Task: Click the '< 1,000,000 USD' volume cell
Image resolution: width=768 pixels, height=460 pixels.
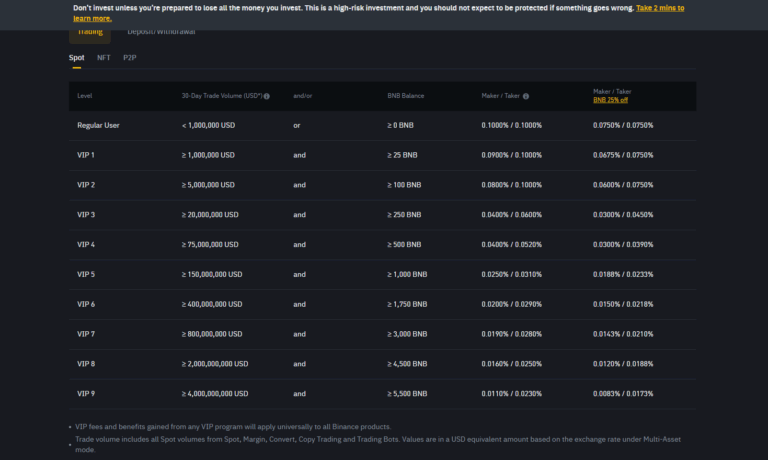Action: click(x=208, y=125)
